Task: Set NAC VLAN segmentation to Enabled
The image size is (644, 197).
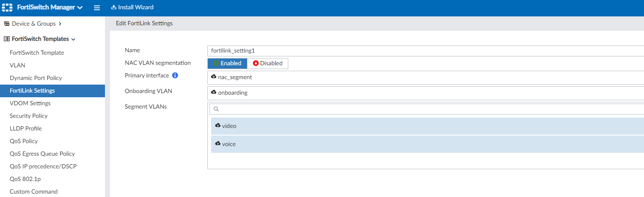Action: pos(228,63)
